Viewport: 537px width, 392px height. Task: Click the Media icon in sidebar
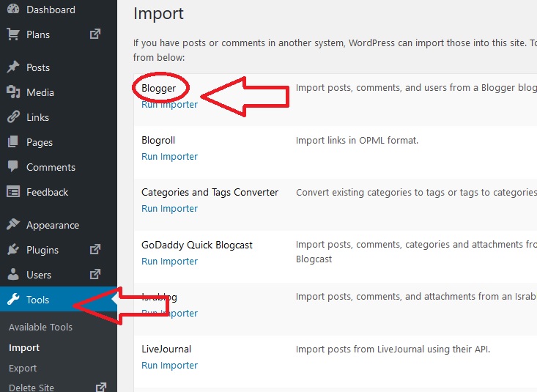[13, 92]
